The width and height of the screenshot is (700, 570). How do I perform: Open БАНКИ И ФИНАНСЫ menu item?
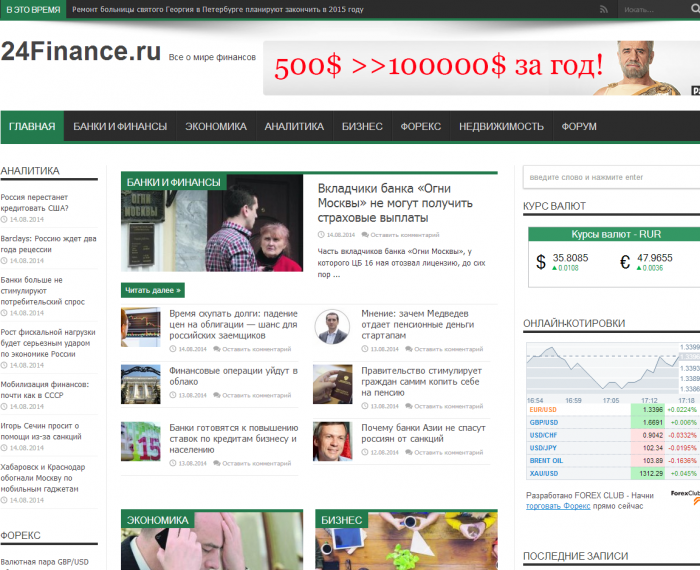pyautogui.click(x=120, y=127)
